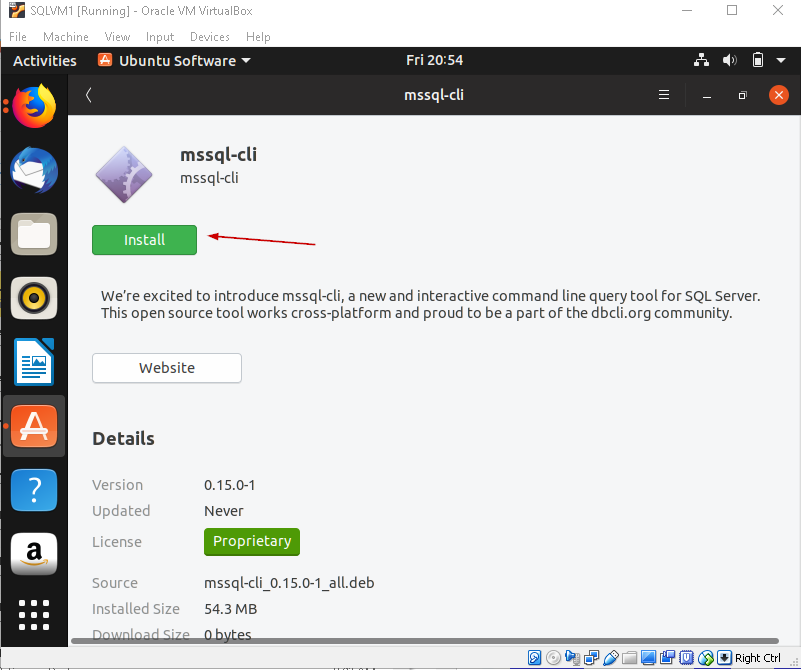Image resolution: width=801 pixels, height=670 pixels.
Task: Open VirtualBox Input menu
Action: [x=160, y=37]
